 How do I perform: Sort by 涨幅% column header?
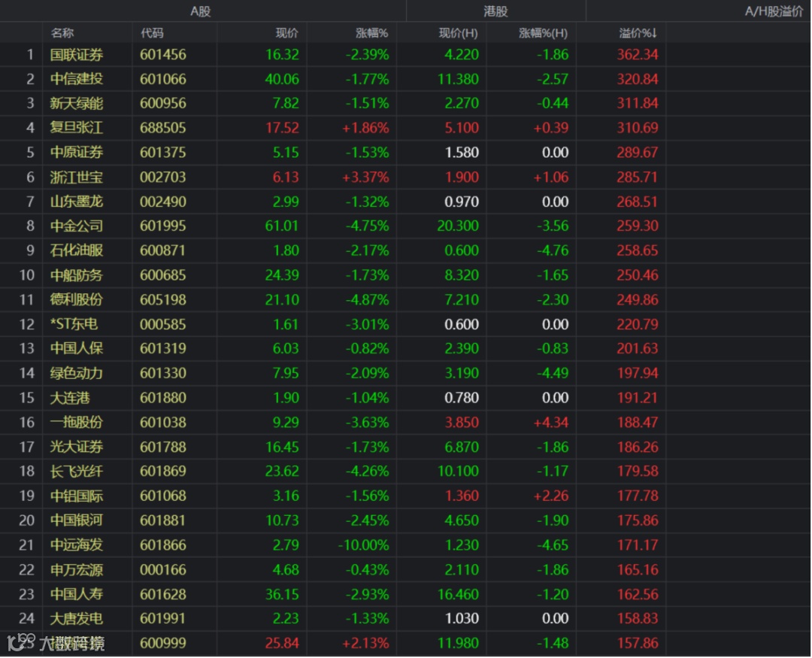(372, 33)
